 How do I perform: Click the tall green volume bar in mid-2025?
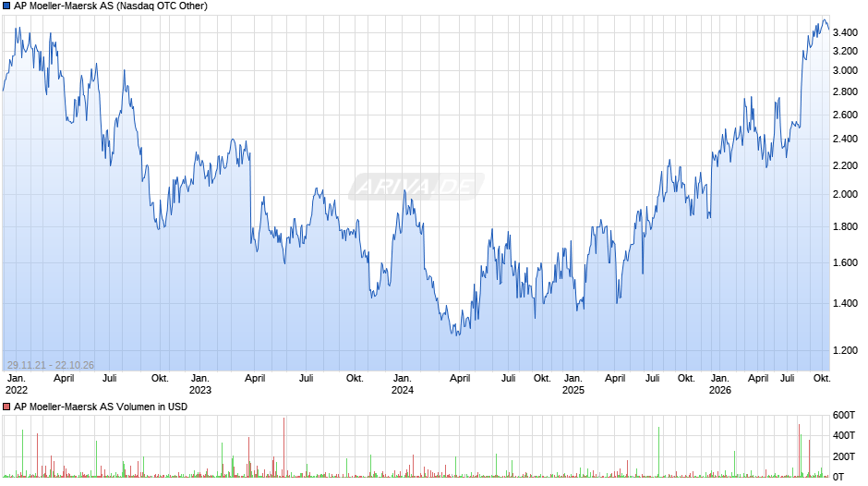658,452
